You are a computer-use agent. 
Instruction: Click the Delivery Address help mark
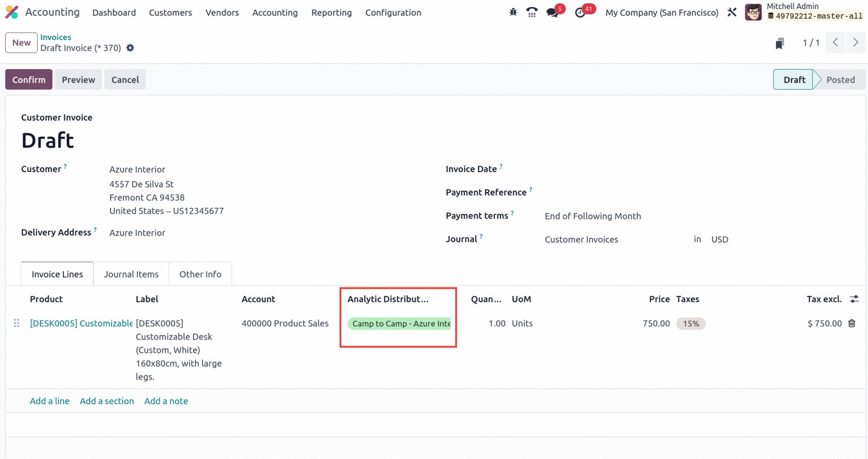95,230
